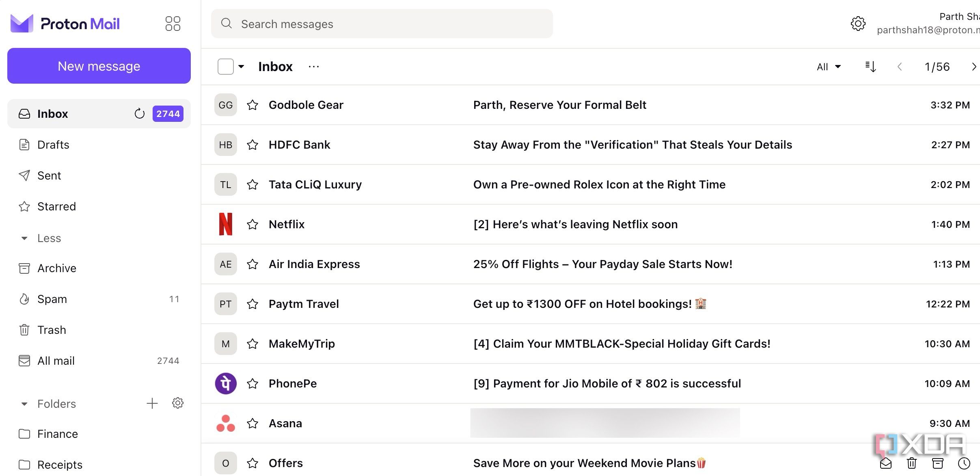This screenshot has width=980, height=476.
Task: Open the select-all dropdown arrow
Action: 241,67
